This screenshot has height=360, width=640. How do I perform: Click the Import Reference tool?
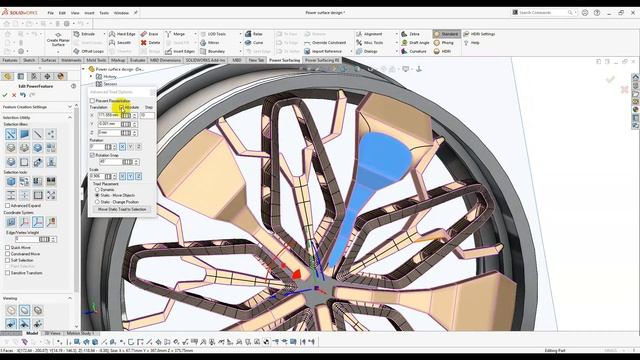tap(323, 51)
